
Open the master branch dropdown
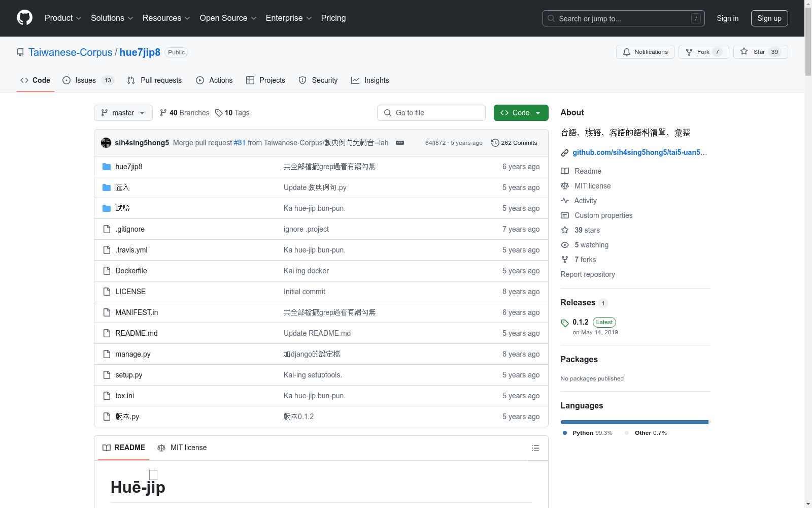pyautogui.click(x=123, y=113)
